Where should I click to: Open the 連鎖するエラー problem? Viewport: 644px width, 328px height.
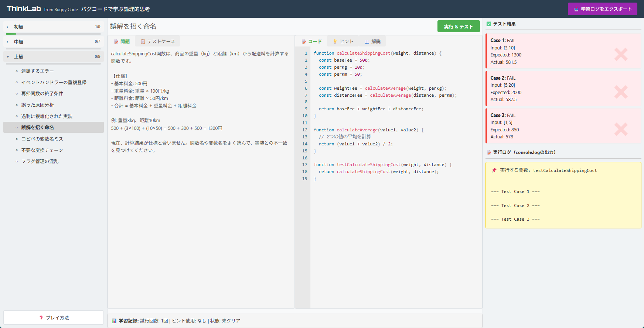(54, 71)
